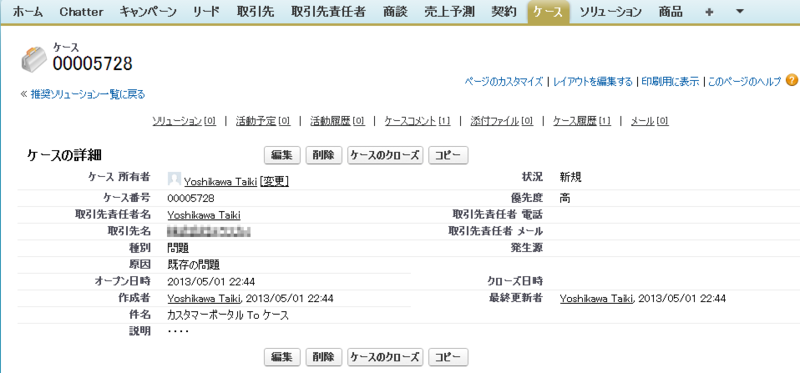Open the blurred 取引先名 account link

(x=209, y=232)
